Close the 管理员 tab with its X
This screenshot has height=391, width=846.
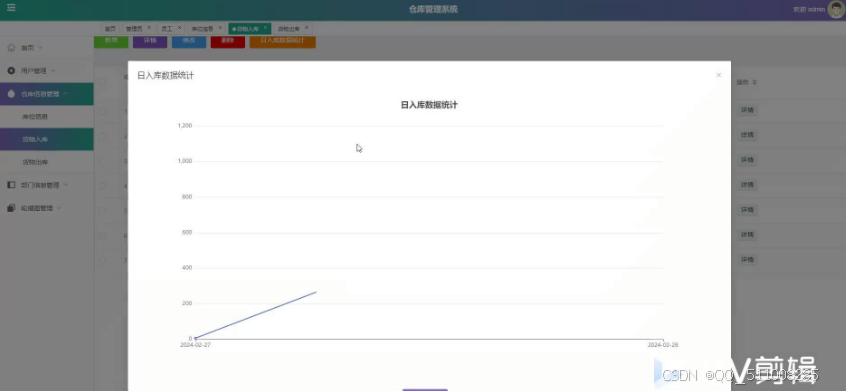[x=149, y=28]
